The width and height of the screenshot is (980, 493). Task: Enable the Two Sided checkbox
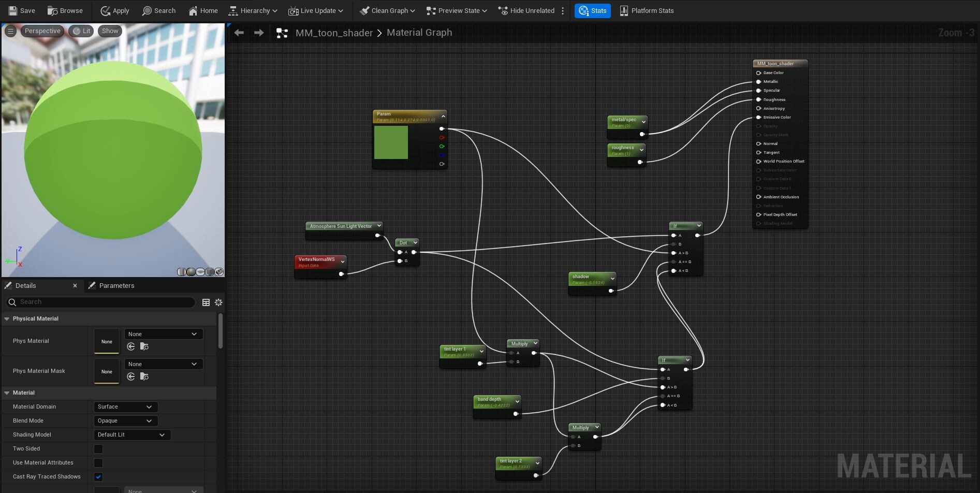click(98, 449)
